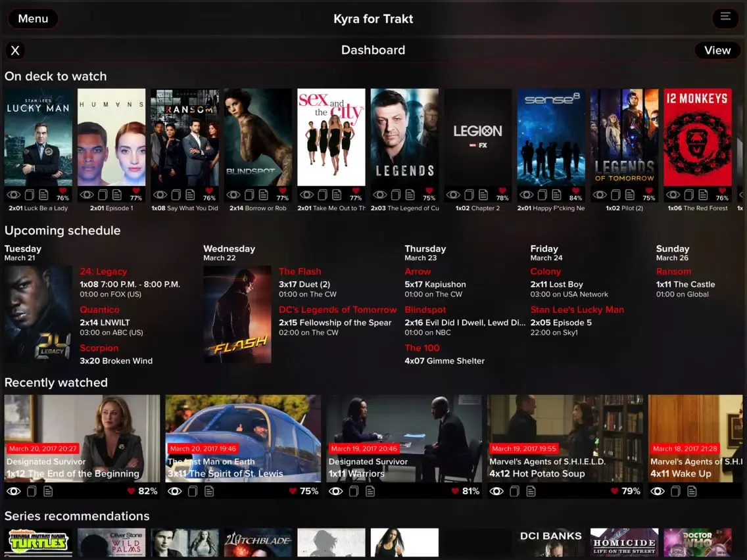The width and height of the screenshot is (747, 560).
Task: Open Stan Lee's Lucky Man schedule link
Action: [577, 310]
